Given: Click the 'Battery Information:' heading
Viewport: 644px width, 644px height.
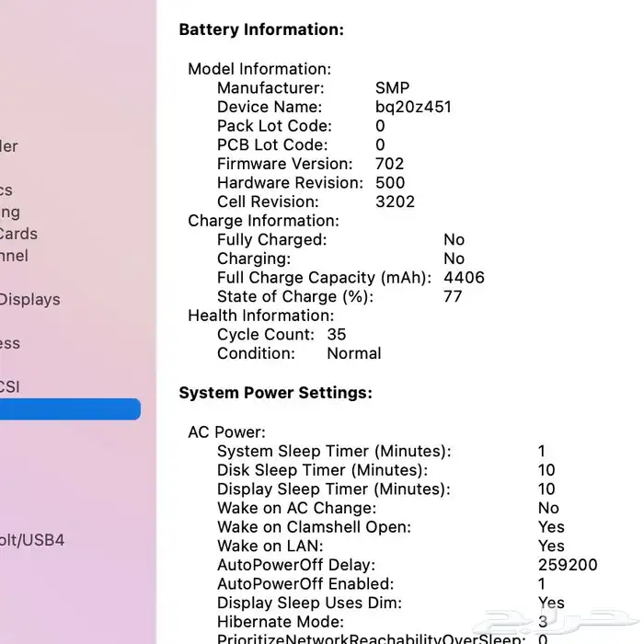Looking at the screenshot, I should click(x=261, y=29).
